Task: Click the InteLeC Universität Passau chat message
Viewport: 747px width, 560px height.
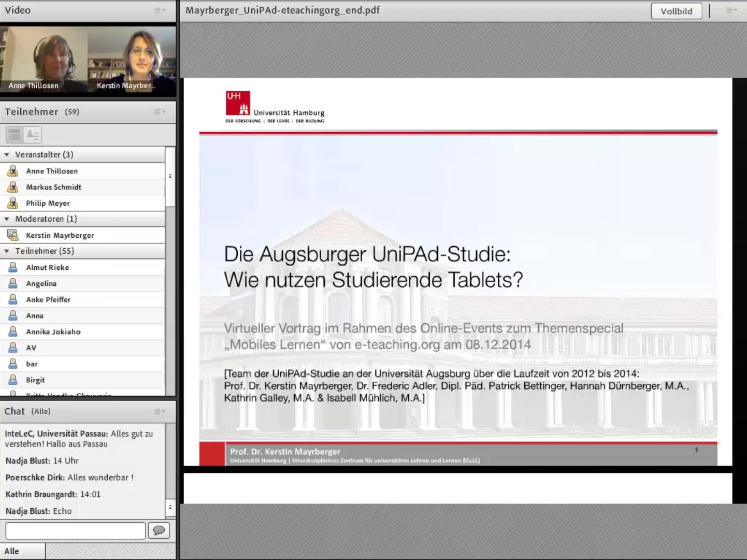Action: pyautogui.click(x=79, y=439)
